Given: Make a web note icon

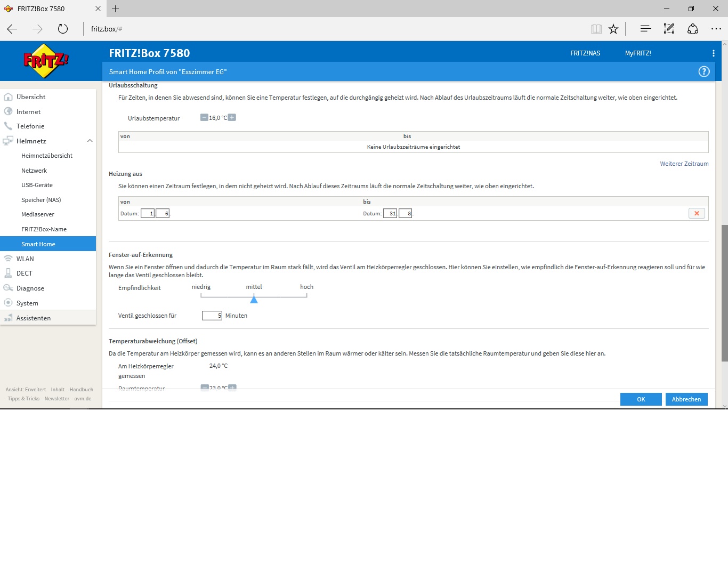Looking at the screenshot, I should [x=669, y=29].
